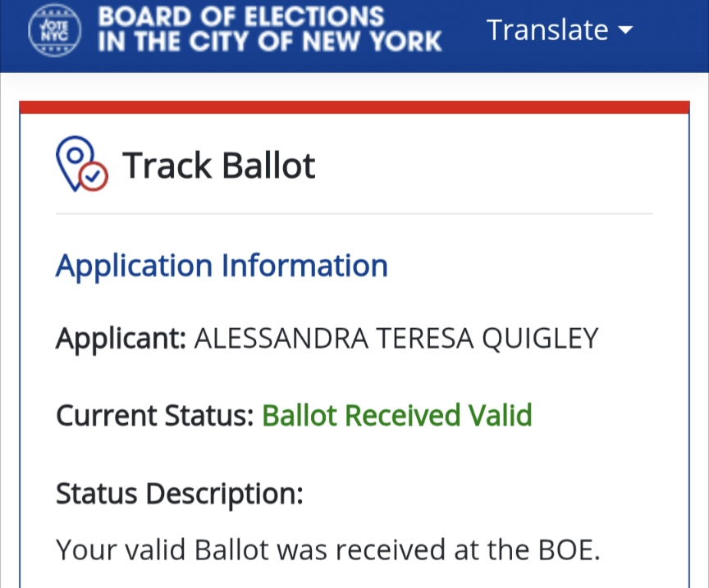Click the "Applicant:" field label
The width and height of the screenshot is (709, 588).
pyautogui.click(x=121, y=338)
